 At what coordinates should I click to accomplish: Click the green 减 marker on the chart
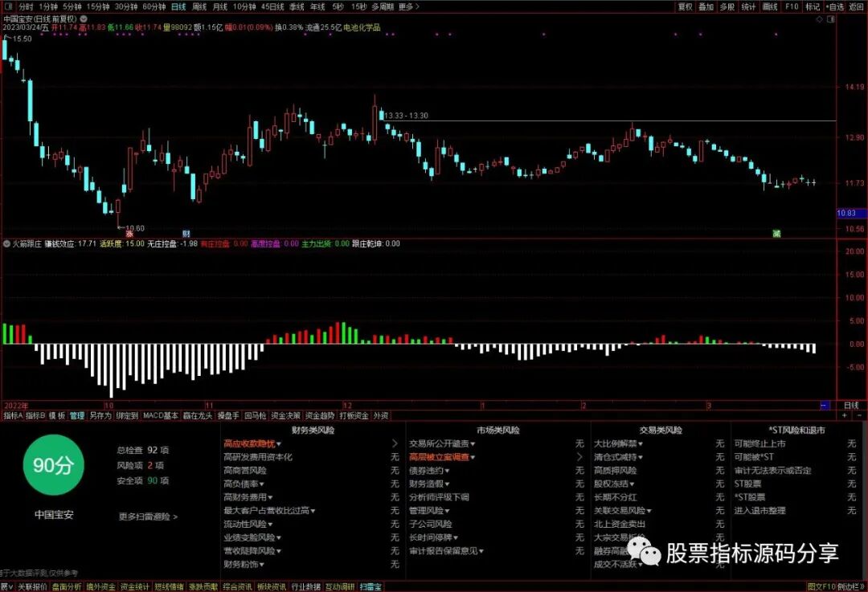[x=776, y=234]
